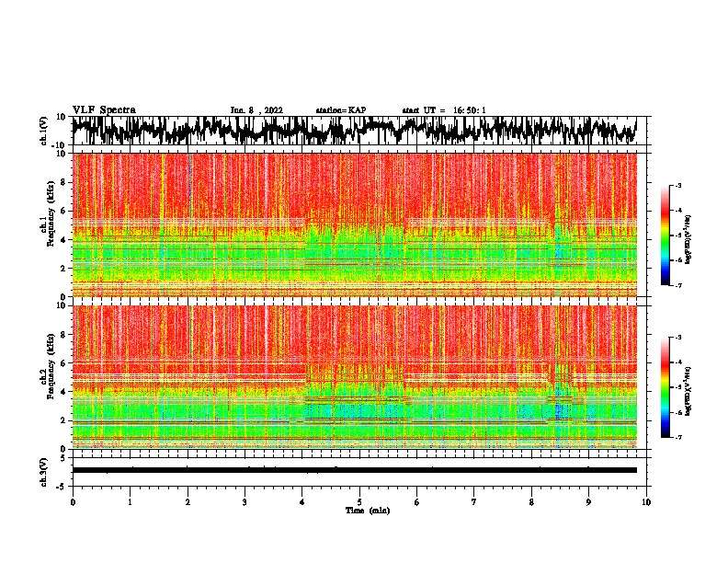Click the "-7" label on ch.2 color scale

pos(678,437)
